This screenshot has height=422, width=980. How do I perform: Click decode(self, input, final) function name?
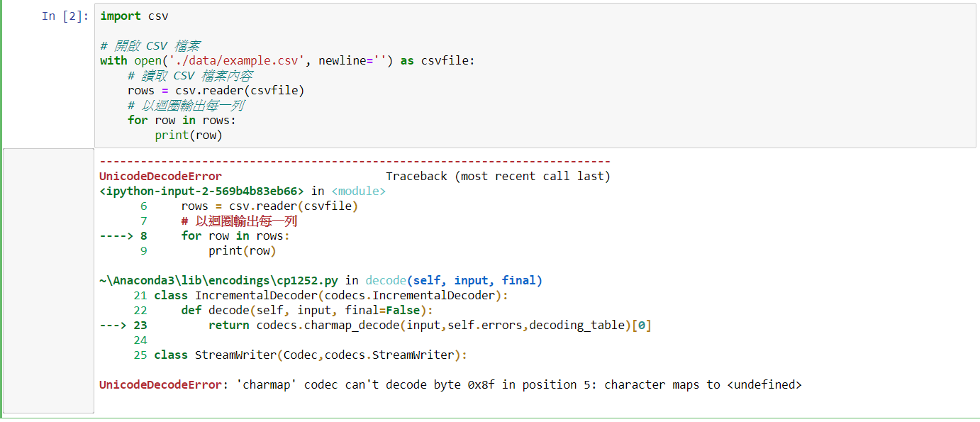click(454, 280)
